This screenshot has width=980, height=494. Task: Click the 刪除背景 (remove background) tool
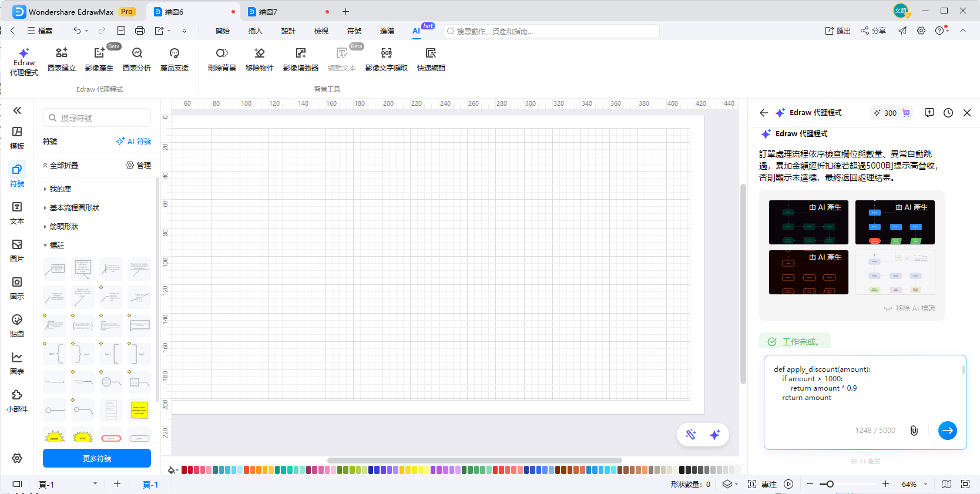pos(221,59)
